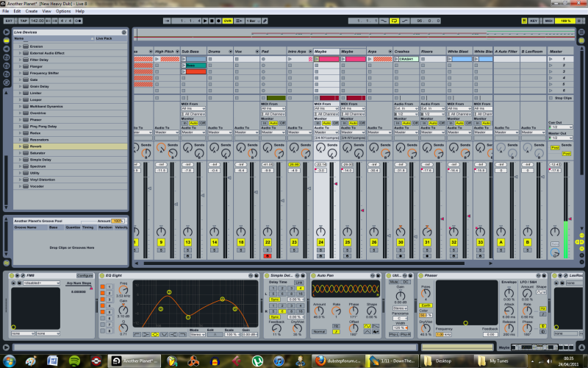Switch to Arrangement view selector icon

pos(581,32)
